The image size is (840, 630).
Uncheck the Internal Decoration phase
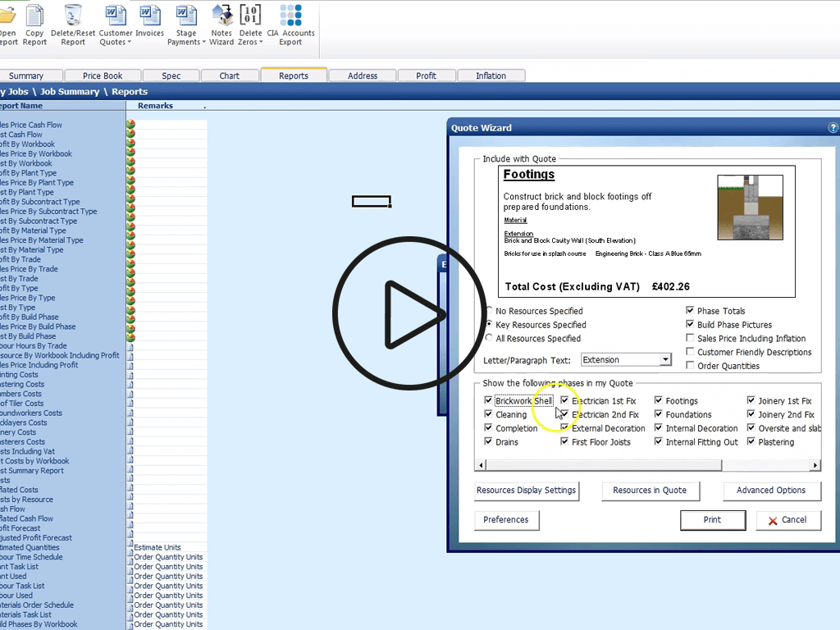[x=659, y=428]
